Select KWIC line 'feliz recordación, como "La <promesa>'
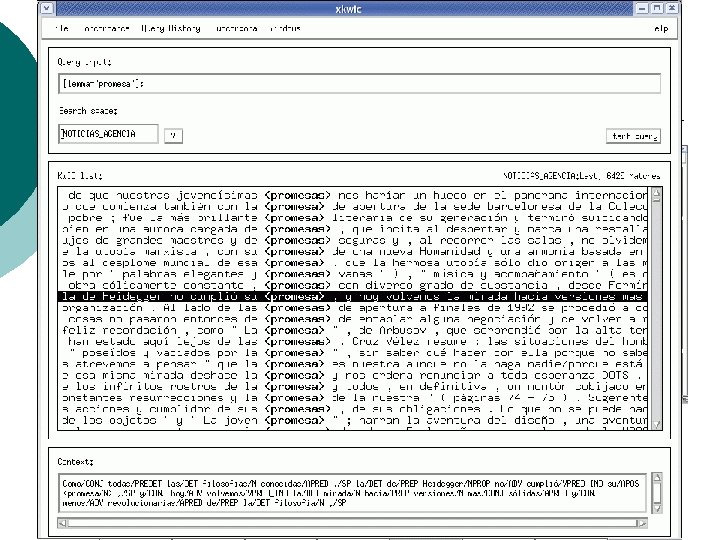This screenshot has width=720, height=540. point(354,330)
